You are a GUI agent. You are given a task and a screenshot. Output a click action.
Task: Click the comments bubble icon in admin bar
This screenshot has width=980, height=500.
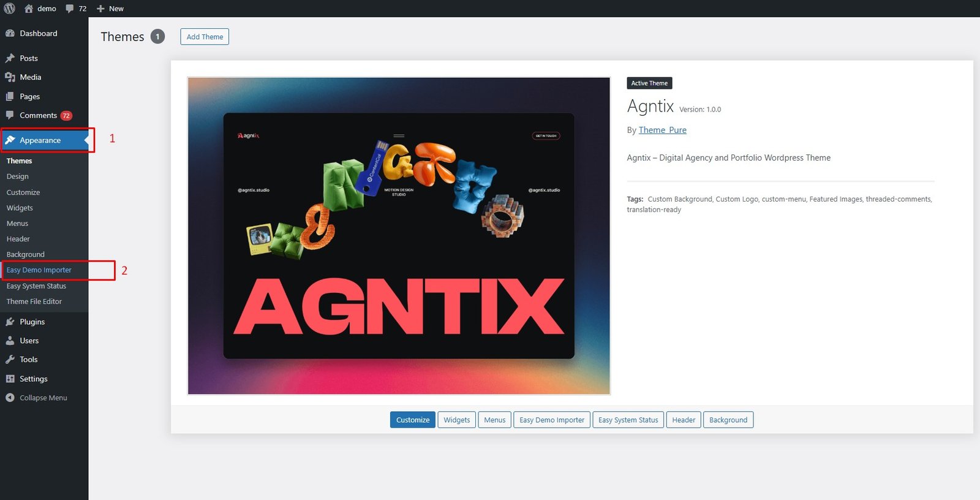pyautogui.click(x=70, y=9)
